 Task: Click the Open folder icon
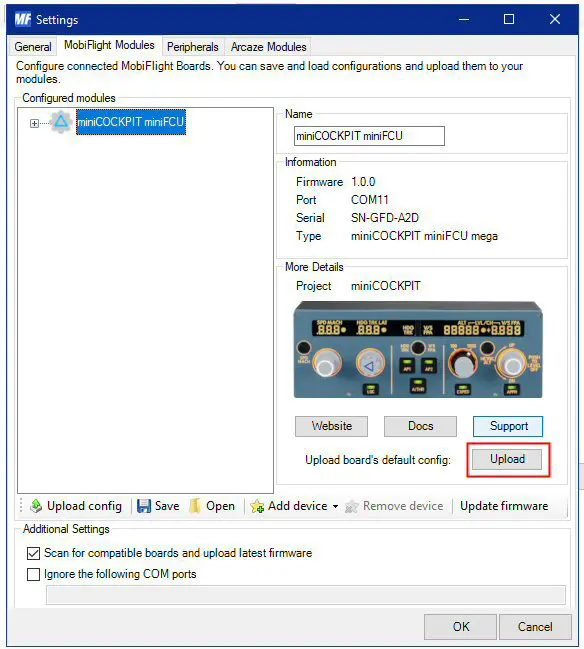[x=195, y=506]
